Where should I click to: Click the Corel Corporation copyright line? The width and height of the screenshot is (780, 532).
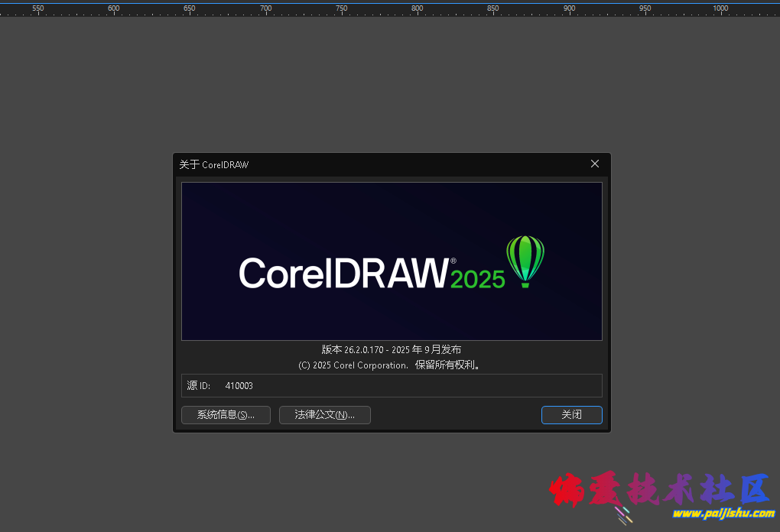(391, 365)
